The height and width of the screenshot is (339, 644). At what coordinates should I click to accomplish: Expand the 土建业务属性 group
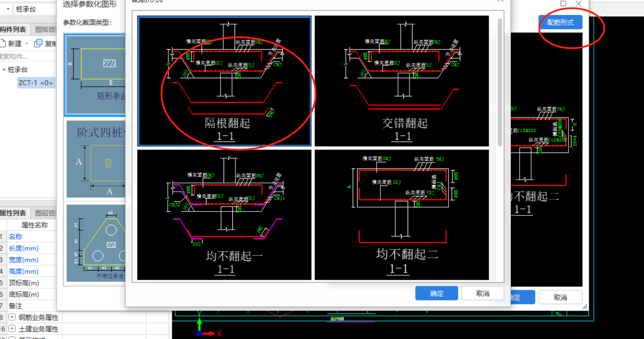tap(12, 328)
